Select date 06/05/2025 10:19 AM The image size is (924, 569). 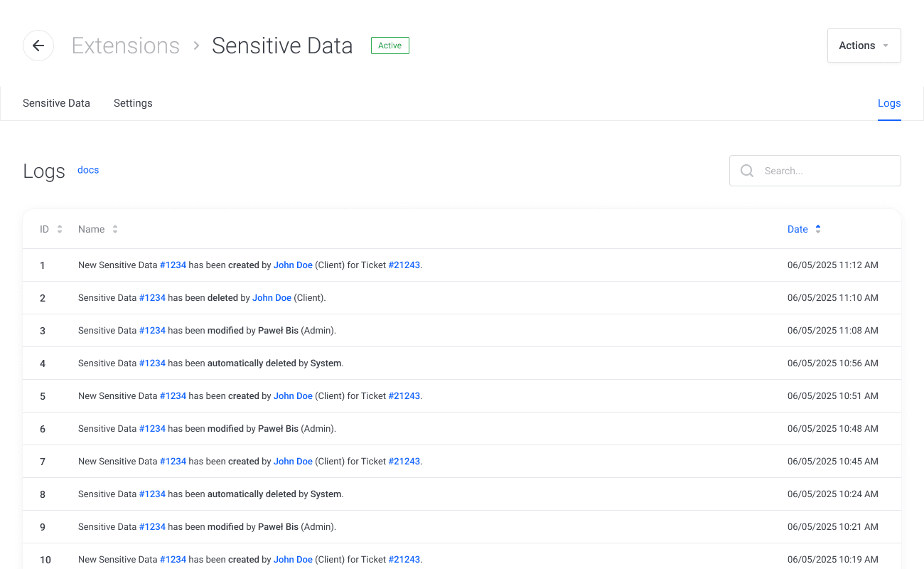[x=833, y=560]
